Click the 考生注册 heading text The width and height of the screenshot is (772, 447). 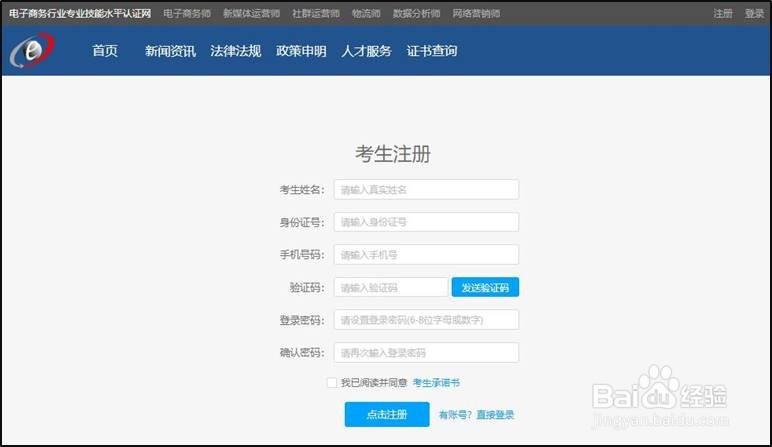[393, 154]
